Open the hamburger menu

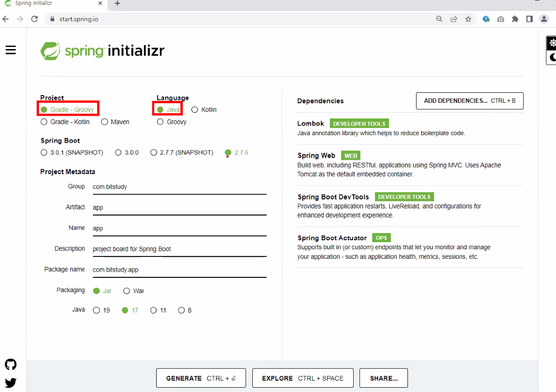[10, 50]
